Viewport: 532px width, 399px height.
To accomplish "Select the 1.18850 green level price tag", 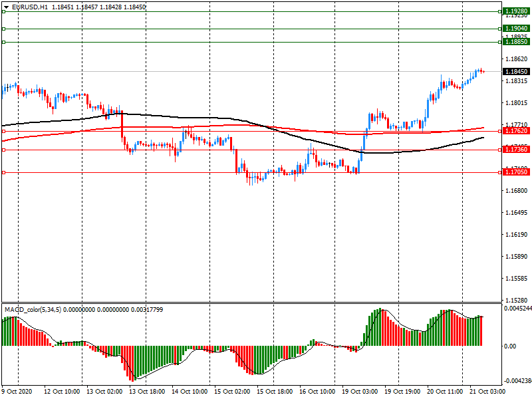I will click(516, 42).
